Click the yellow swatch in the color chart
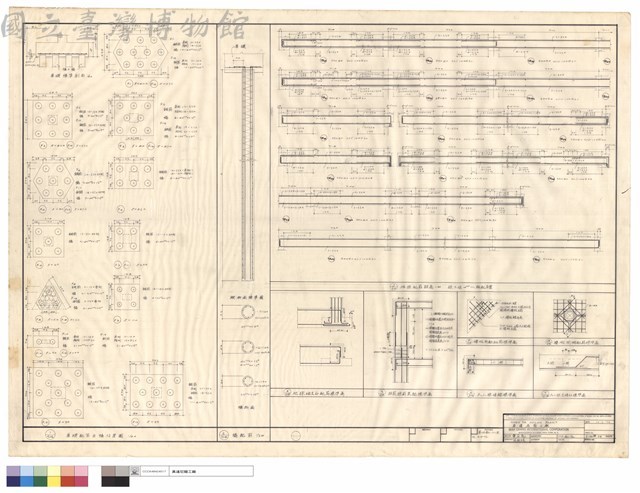The height and width of the screenshot is (493, 640). click(x=54, y=481)
